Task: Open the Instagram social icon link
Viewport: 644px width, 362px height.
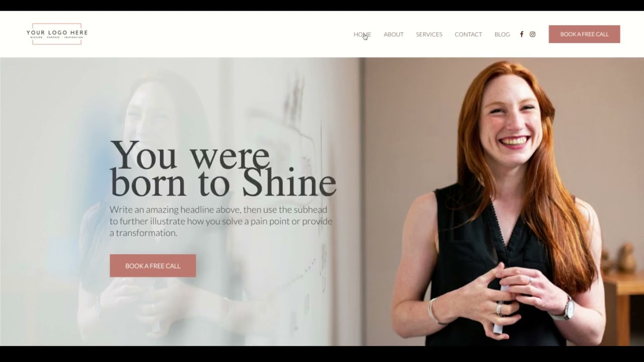Action: coord(532,34)
